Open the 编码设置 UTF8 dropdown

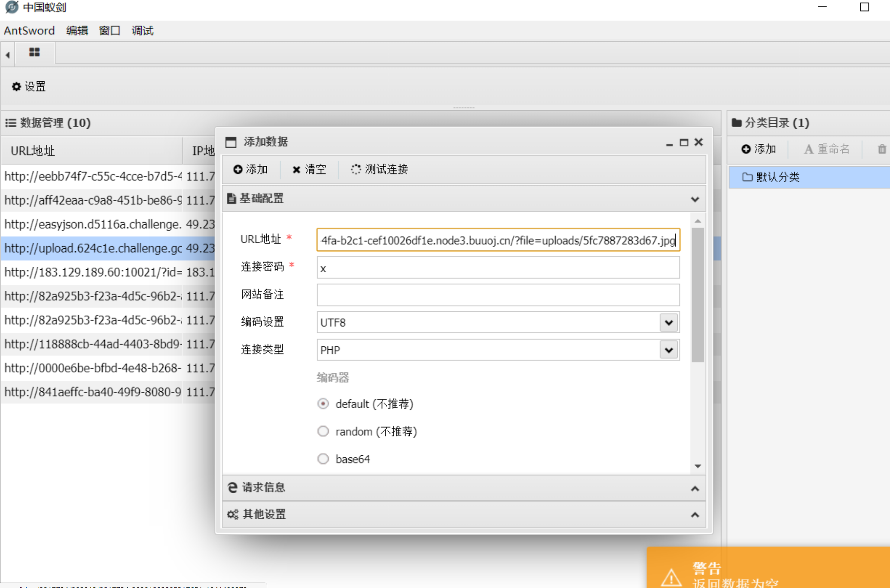(668, 323)
